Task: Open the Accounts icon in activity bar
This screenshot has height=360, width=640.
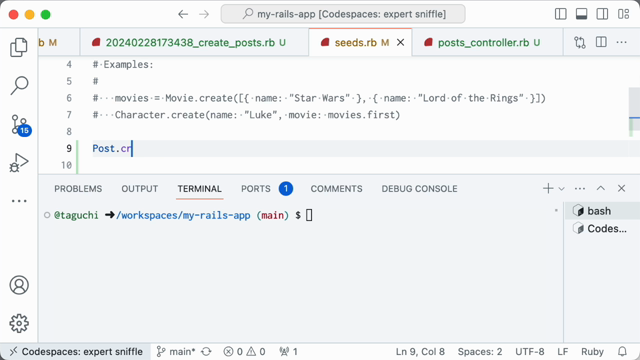Action: click(x=19, y=285)
